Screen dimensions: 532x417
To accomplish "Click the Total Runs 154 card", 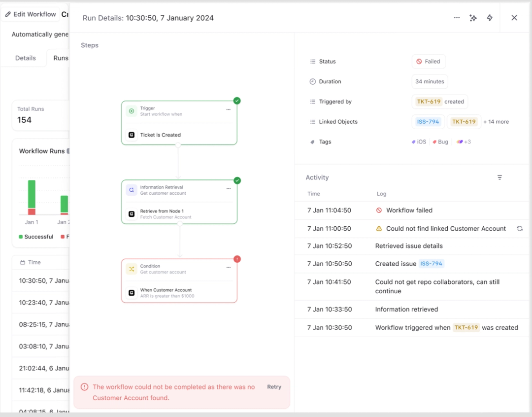I will (41, 115).
